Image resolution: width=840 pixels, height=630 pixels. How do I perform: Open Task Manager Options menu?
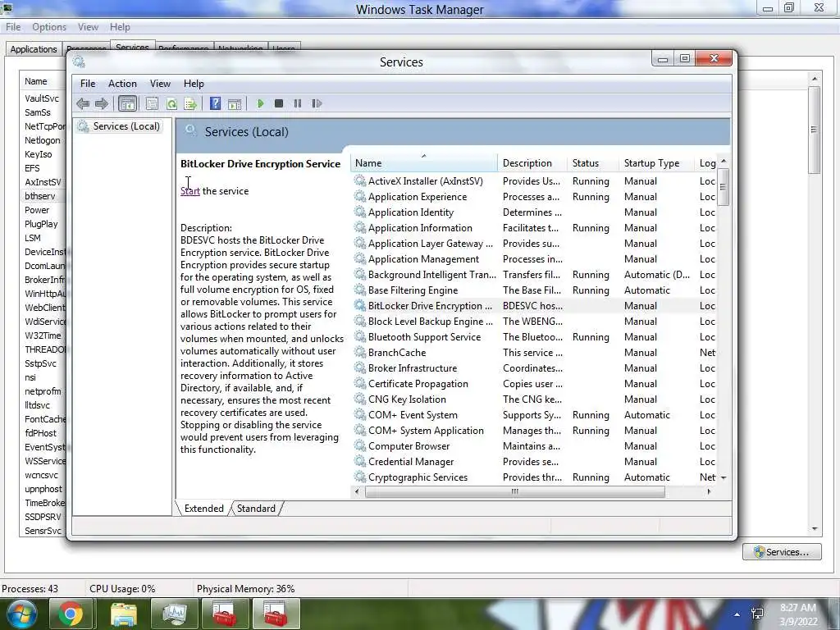[49, 27]
